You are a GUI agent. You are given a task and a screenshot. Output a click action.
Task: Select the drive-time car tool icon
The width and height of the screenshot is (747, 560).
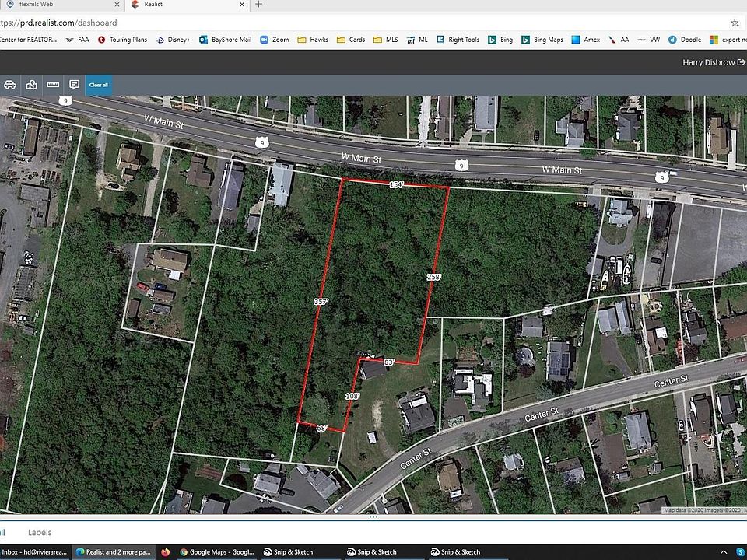click(10, 85)
